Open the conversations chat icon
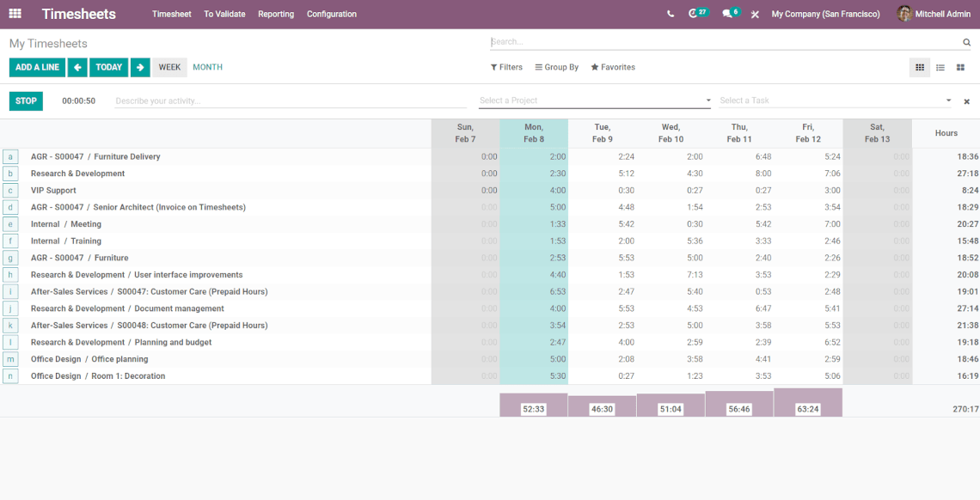The width and height of the screenshot is (980, 500). click(727, 14)
